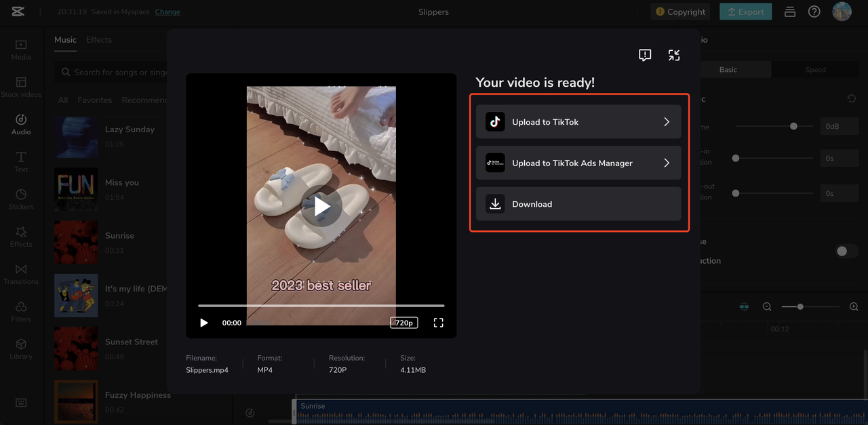Toggle timeline snapping icon near the zoom controls

744,306
